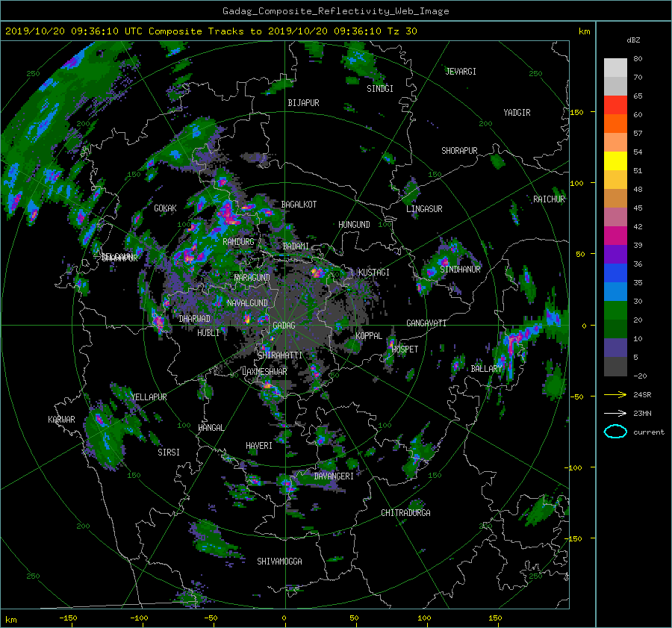
Task: Click the SIRSI city label
Action: (169, 453)
